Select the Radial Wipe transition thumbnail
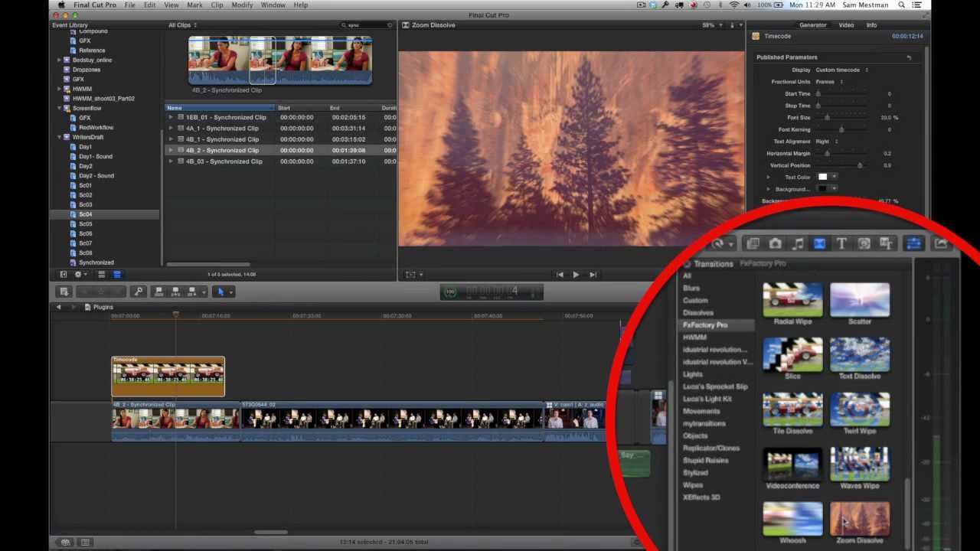 click(x=792, y=299)
